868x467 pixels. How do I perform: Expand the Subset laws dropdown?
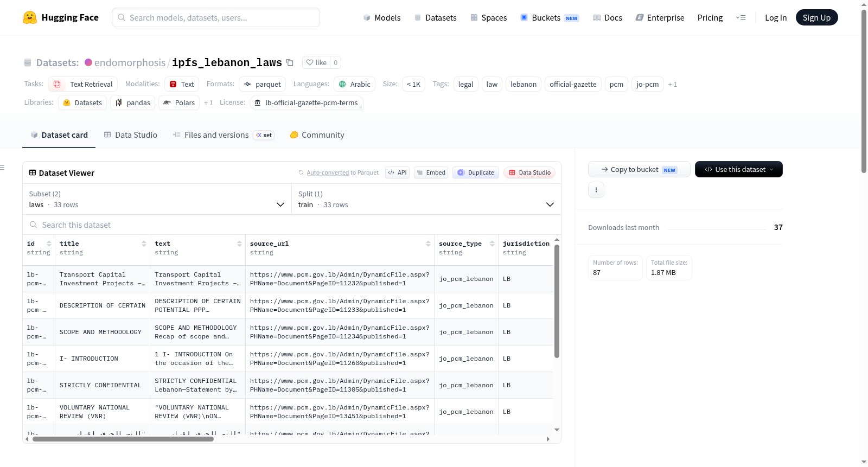click(x=157, y=199)
